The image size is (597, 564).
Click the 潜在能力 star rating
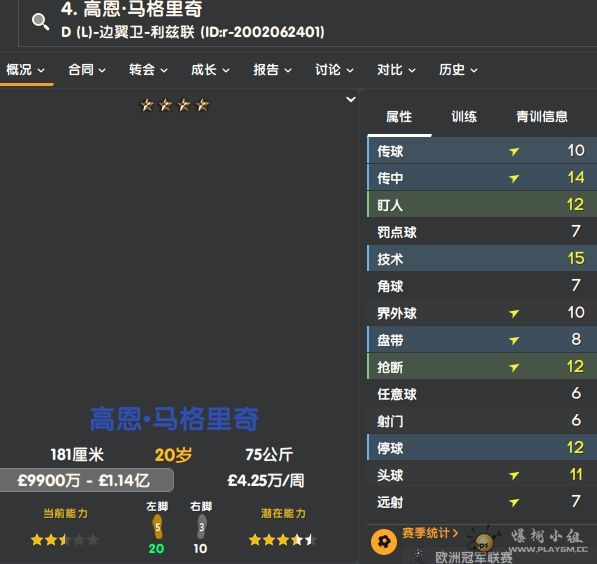(283, 540)
